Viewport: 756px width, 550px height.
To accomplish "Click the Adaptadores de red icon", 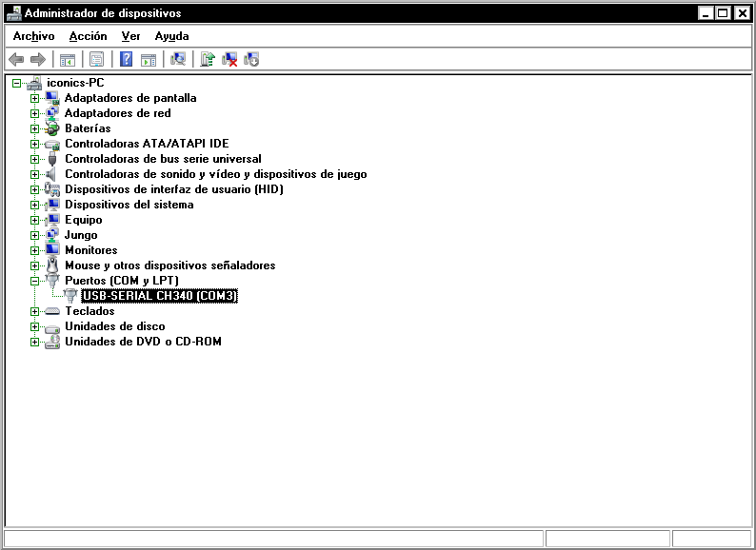I will pos(52,113).
